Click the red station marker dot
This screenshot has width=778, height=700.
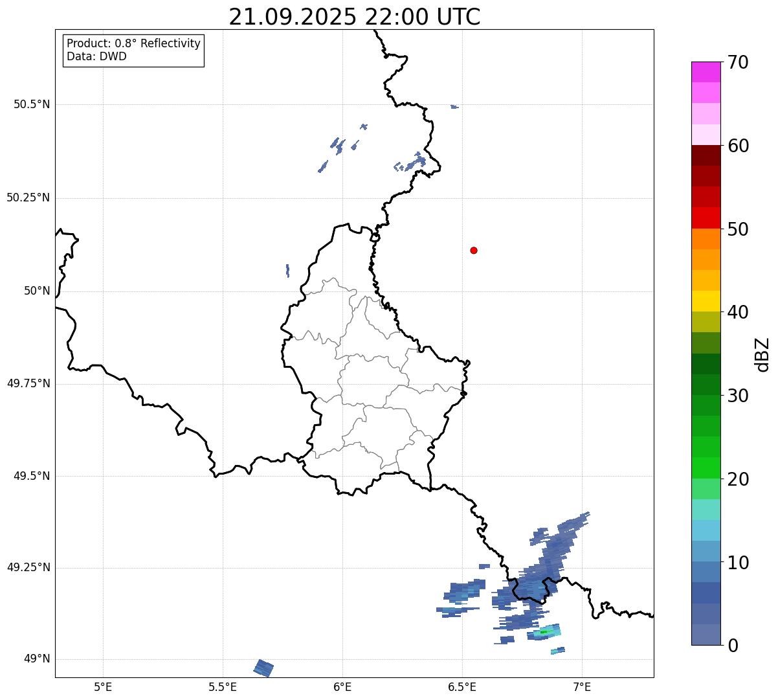point(474,250)
